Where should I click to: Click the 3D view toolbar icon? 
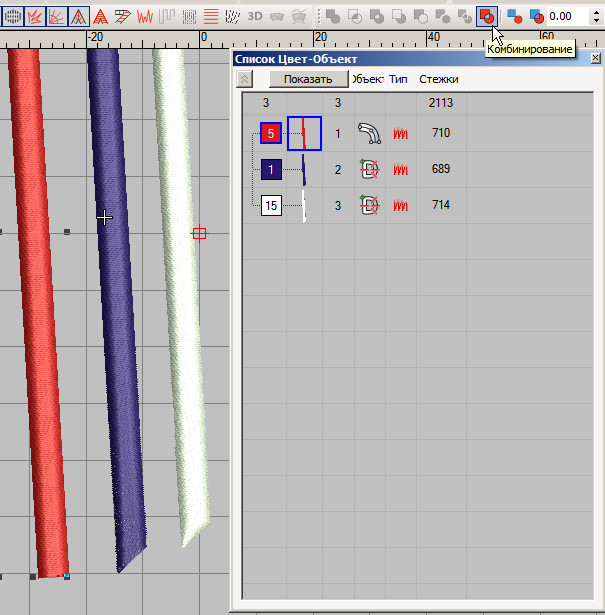pyautogui.click(x=255, y=16)
